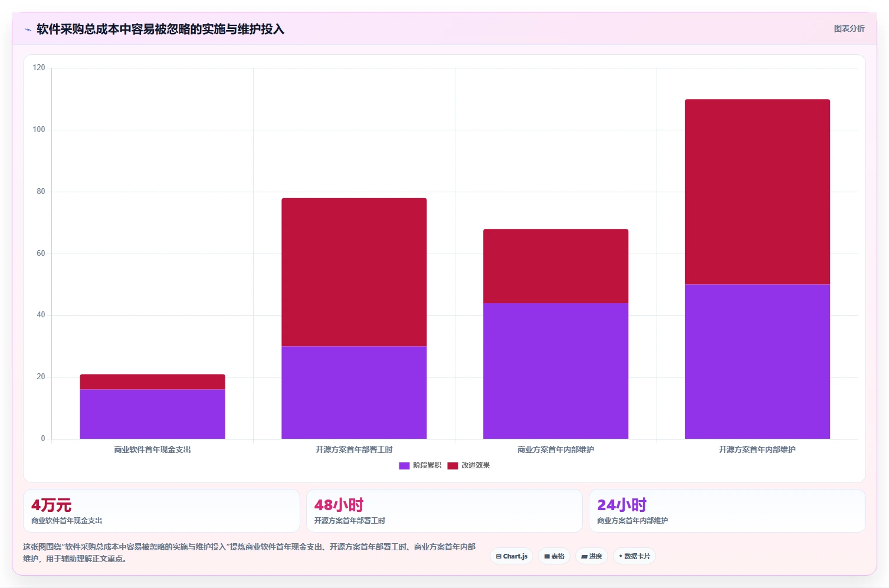Viewport: 889px width, 588px height.
Task: Click the red bar segment for 商业软件首年现金支出
Action: pos(152,382)
